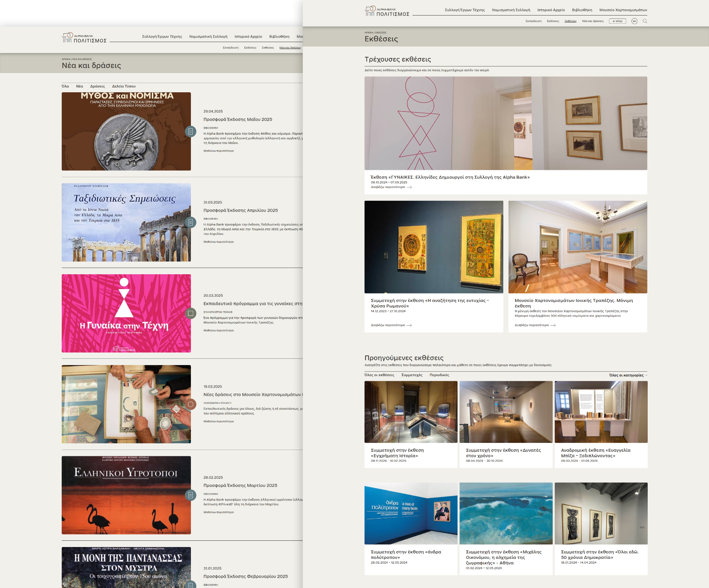Select the 'Περιοδικές' exhibitions filter
The image size is (709, 588).
(x=439, y=375)
